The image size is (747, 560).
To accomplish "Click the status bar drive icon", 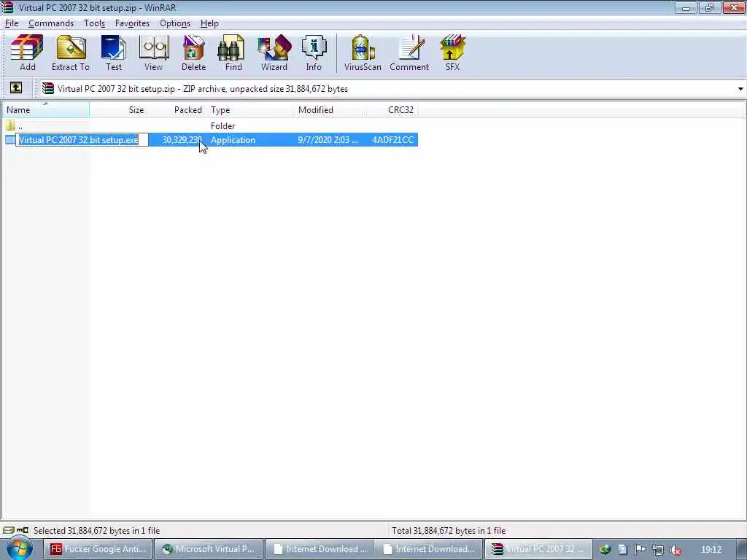I will click(x=8, y=530).
